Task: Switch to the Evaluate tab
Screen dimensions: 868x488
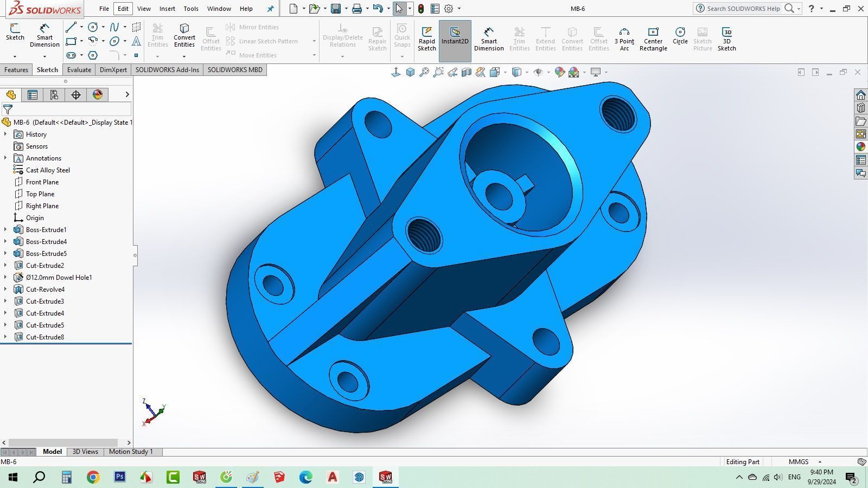Action: (x=79, y=70)
